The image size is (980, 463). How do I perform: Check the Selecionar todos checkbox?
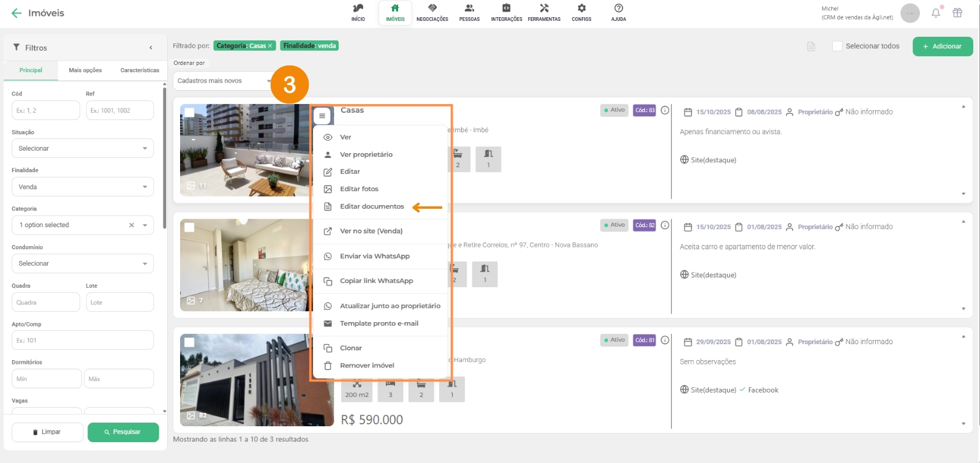coord(837,46)
